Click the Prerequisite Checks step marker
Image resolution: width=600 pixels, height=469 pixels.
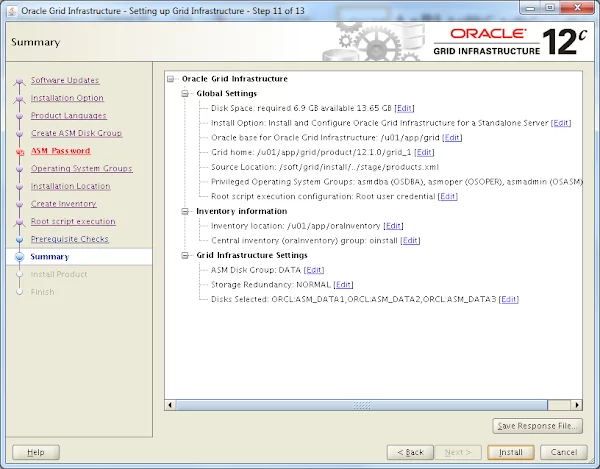click(x=20, y=239)
